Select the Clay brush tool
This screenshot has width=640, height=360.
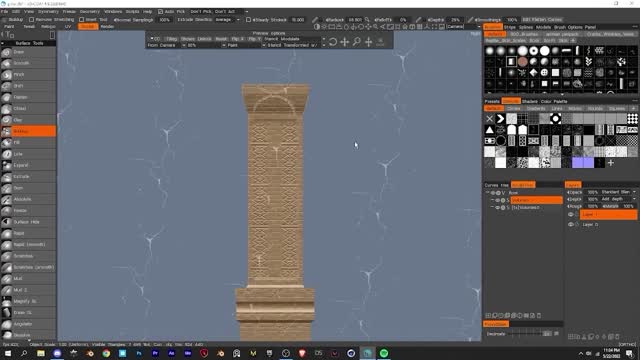(28, 120)
